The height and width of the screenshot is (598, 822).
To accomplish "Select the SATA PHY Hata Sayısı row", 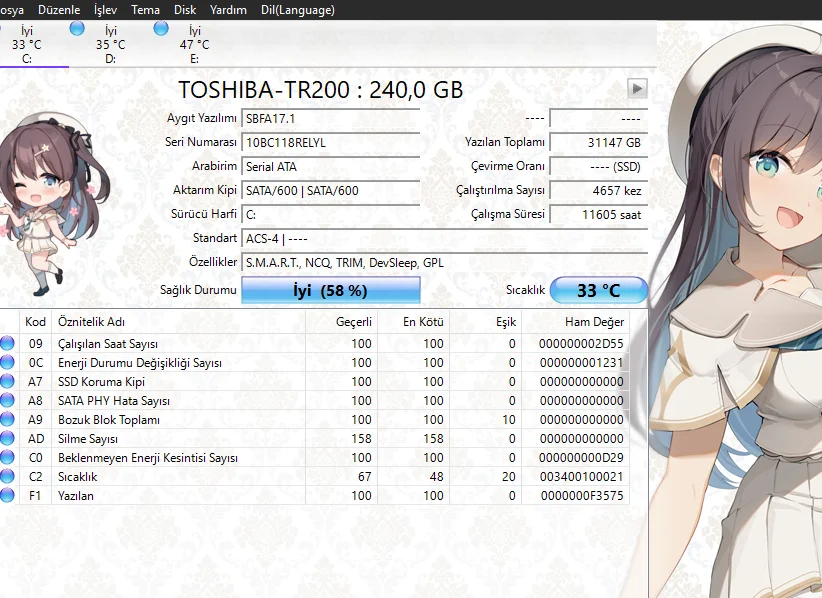I will [x=315, y=400].
